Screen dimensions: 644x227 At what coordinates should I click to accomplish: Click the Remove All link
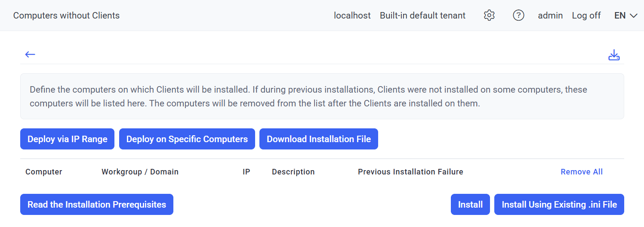coord(581,172)
